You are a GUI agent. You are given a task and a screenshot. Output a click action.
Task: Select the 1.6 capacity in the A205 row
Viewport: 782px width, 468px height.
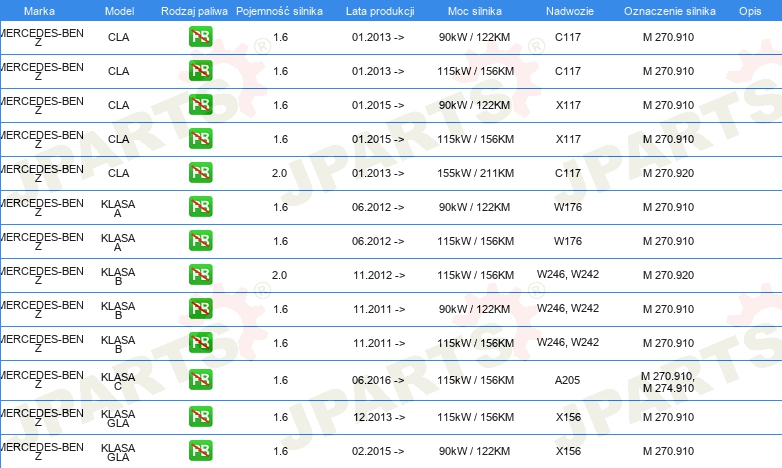[x=280, y=380]
